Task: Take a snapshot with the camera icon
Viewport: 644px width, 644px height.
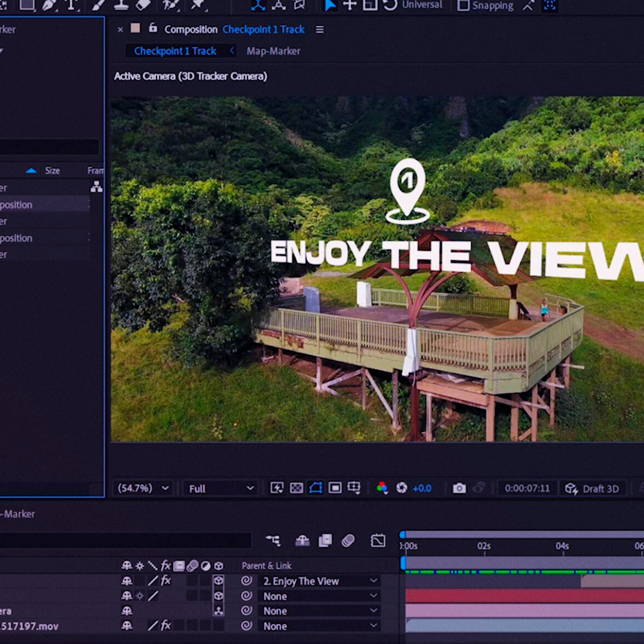Action: [459, 488]
